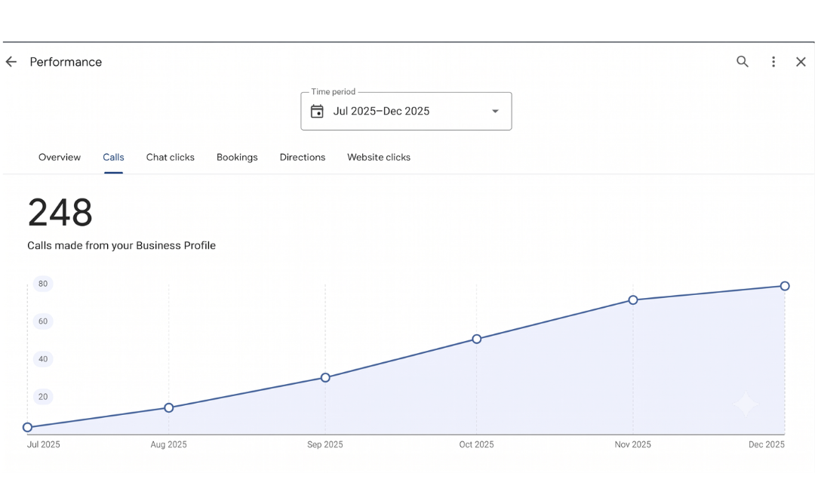The width and height of the screenshot is (815, 504).
Task: Click the 'Nov 2025' x-axis label
Action: pos(632,444)
